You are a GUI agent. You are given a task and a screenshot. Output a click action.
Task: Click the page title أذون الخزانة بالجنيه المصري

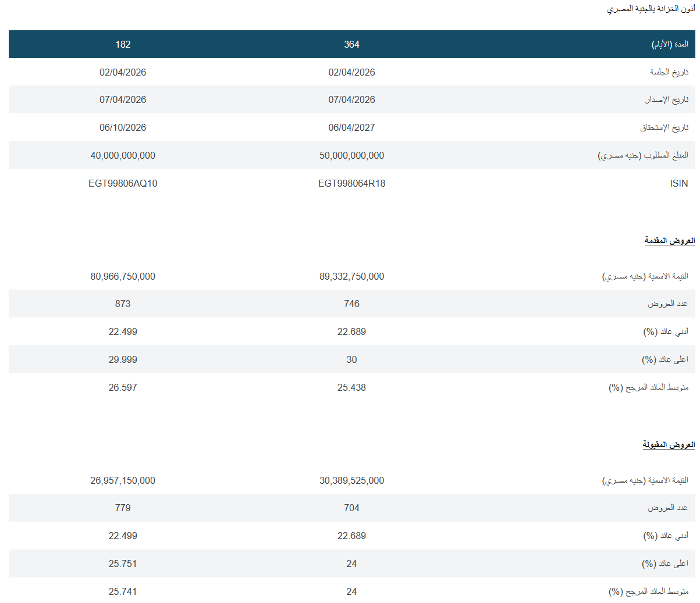[651, 9]
